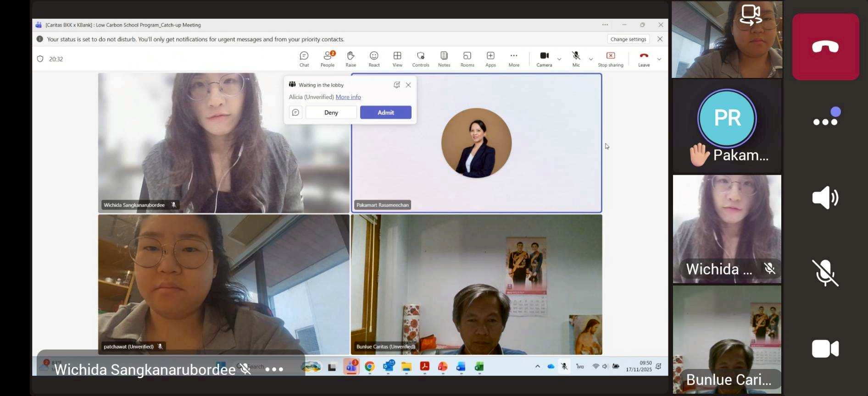
Task: Click the More info link
Action: pos(348,97)
